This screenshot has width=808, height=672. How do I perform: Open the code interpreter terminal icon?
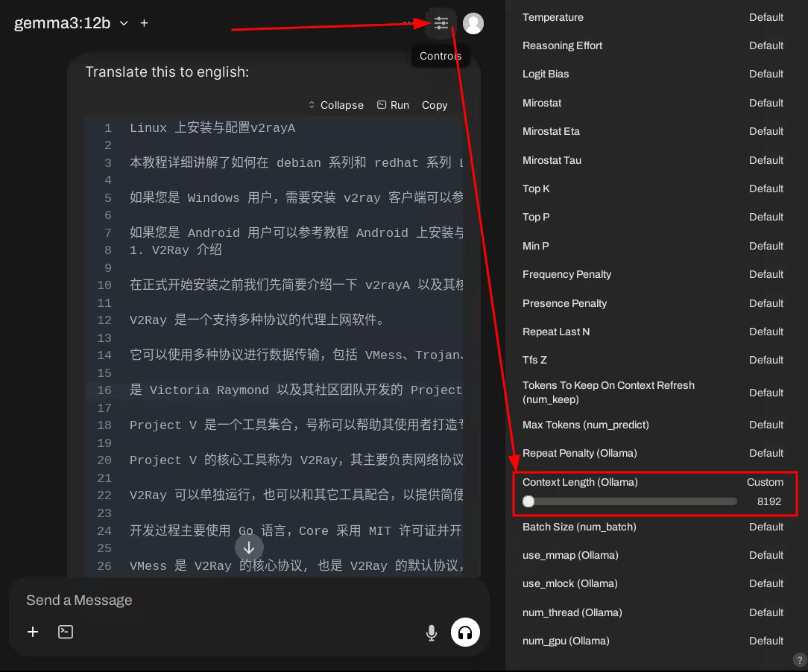click(x=66, y=632)
